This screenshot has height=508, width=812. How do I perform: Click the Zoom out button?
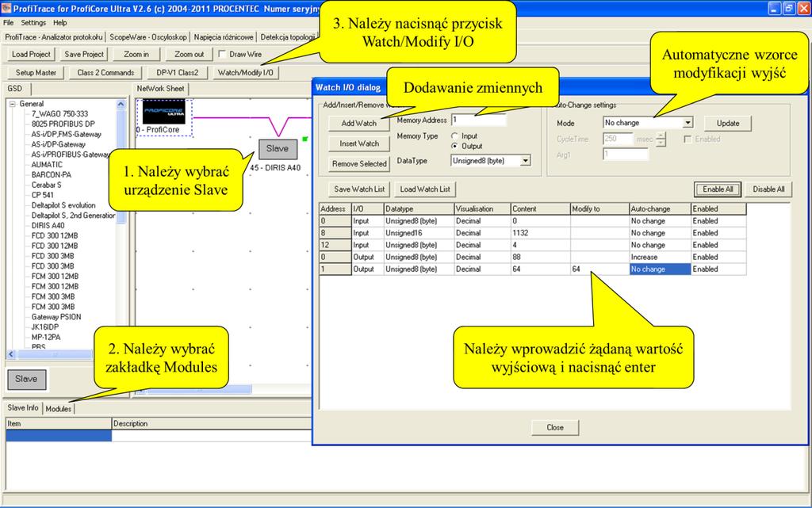[x=189, y=54]
